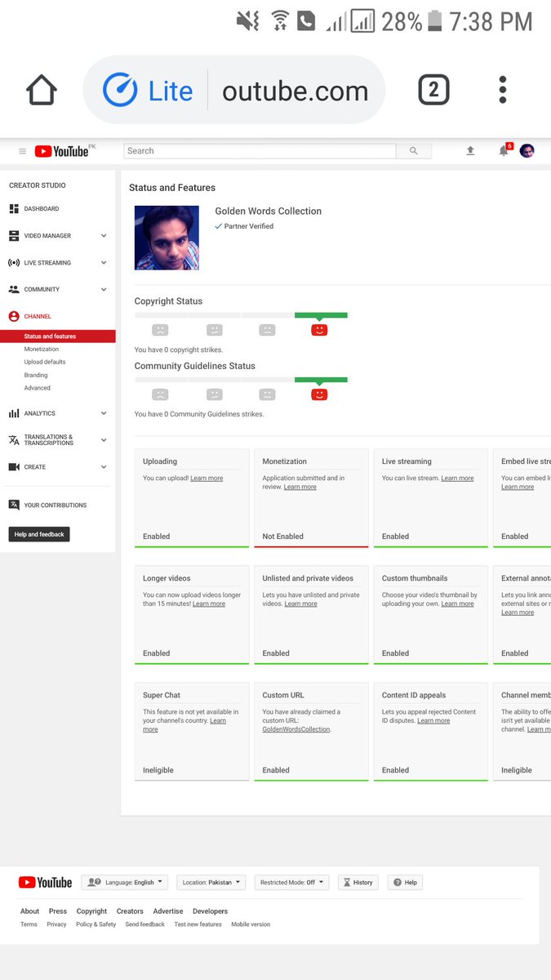
Task: Expand the Live Streaming chevron
Action: 104,263
